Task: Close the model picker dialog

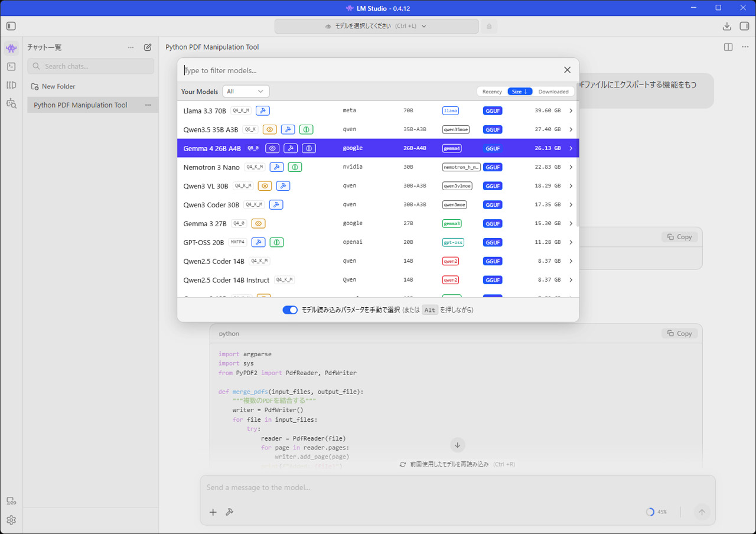Action: tap(567, 70)
